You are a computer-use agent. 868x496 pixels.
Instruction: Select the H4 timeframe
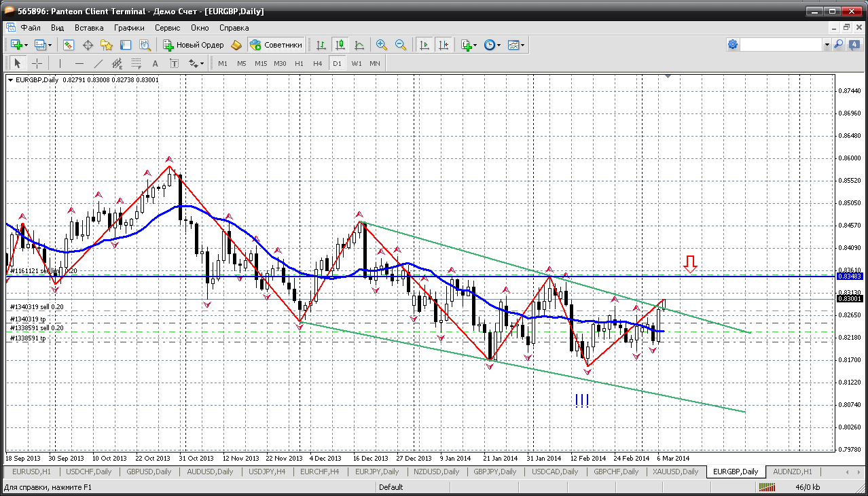(317, 63)
